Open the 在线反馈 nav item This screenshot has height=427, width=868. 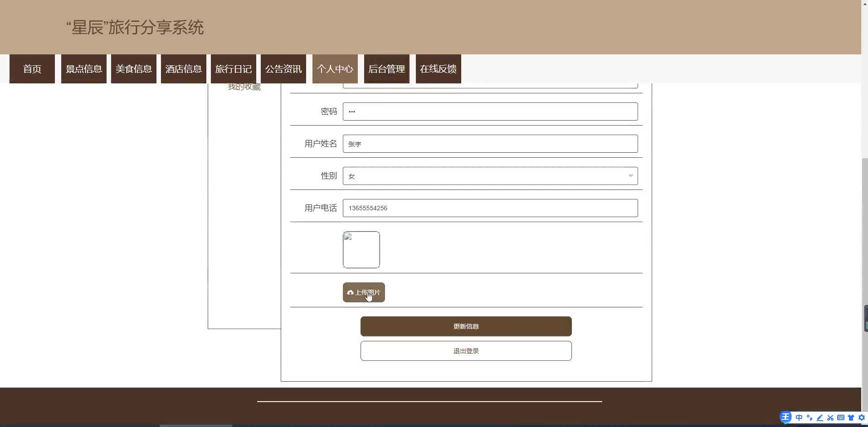tap(439, 69)
